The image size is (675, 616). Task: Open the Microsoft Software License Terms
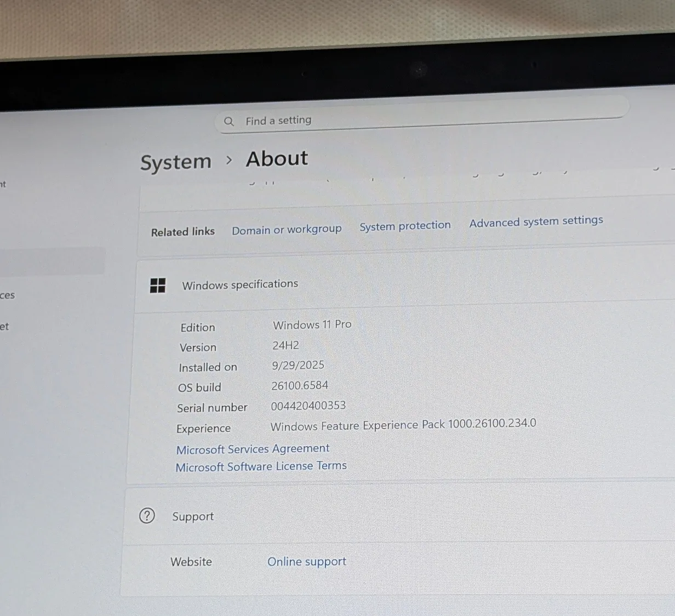point(261,466)
